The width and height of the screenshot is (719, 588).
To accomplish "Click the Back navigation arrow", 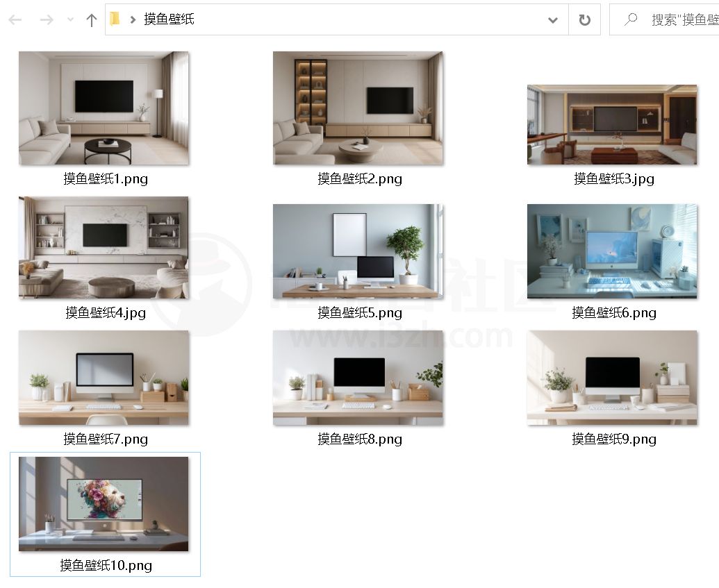I will (15, 20).
